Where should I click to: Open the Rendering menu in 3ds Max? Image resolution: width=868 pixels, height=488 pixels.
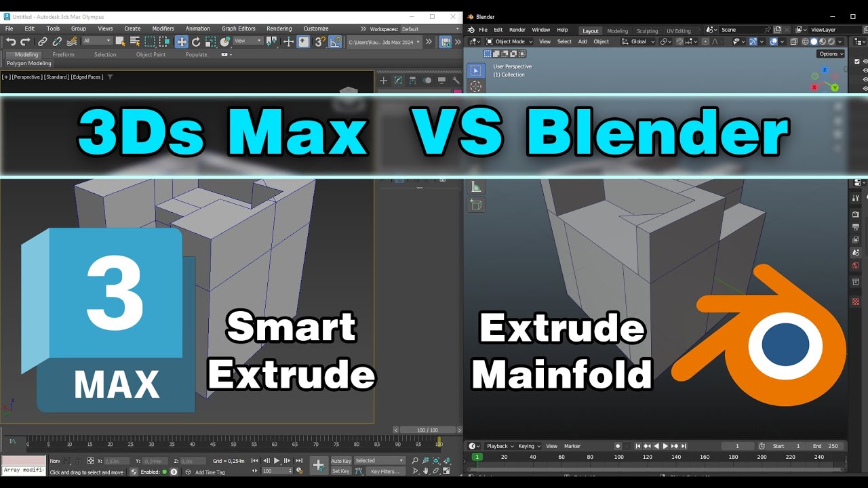point(279,28)
